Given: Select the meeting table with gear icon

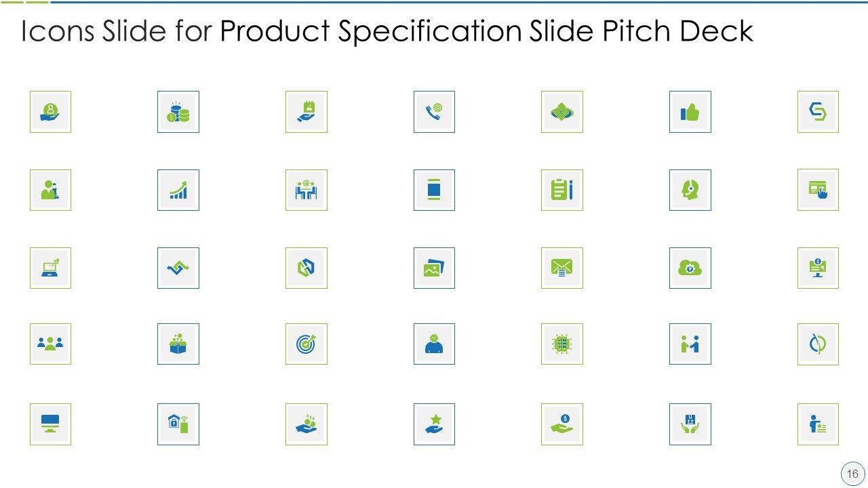Looking at the screenshot, I should pos(306,190).
